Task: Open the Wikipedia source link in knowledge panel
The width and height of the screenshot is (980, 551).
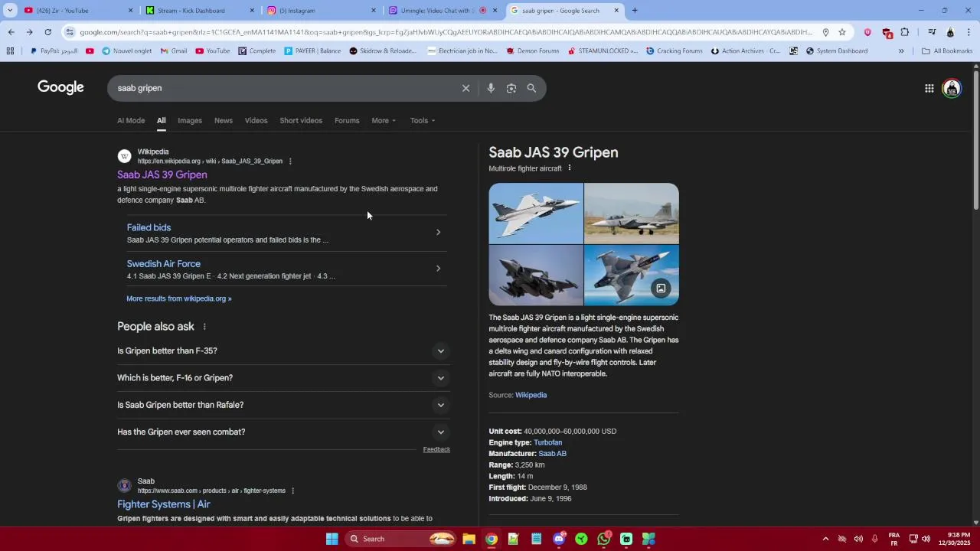Action: pos(531,395)
